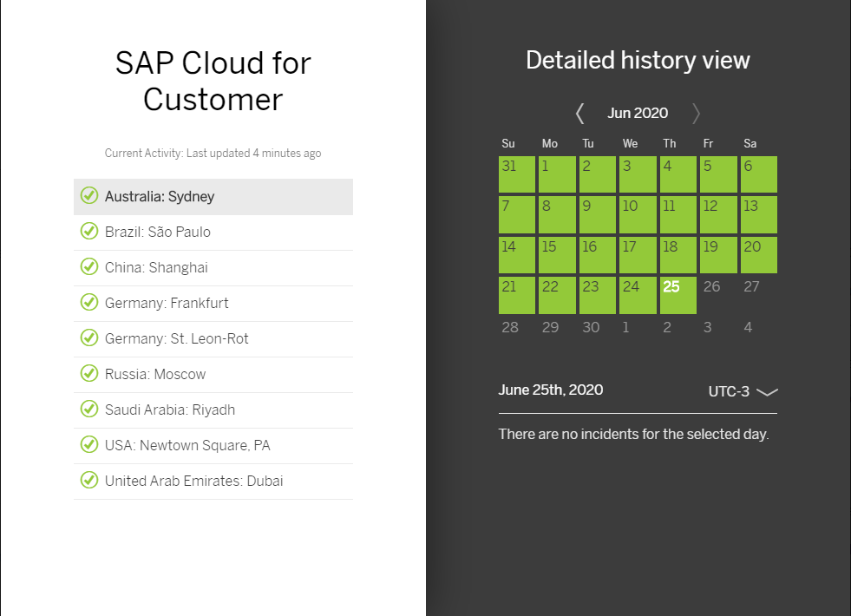Show incidents for June 21
The height and width of the screenshot is (616, 851).
click(517, 295)
